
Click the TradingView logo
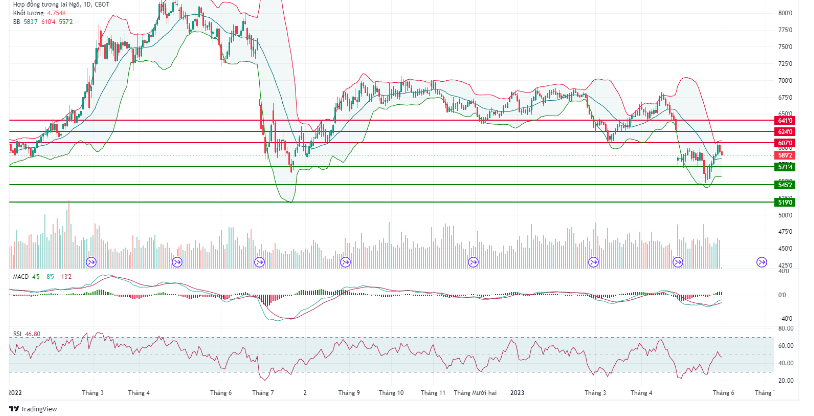[32, 408]
